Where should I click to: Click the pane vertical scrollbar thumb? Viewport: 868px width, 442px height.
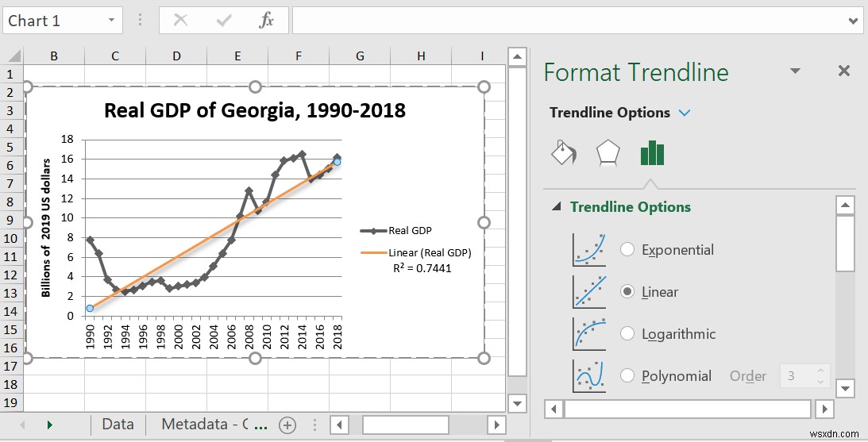pos(845,244)
